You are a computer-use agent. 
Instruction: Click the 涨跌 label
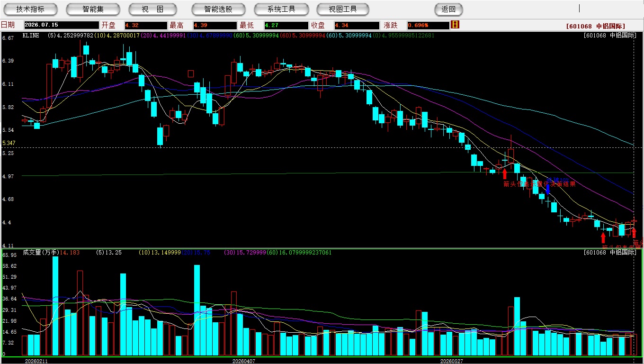391,25
